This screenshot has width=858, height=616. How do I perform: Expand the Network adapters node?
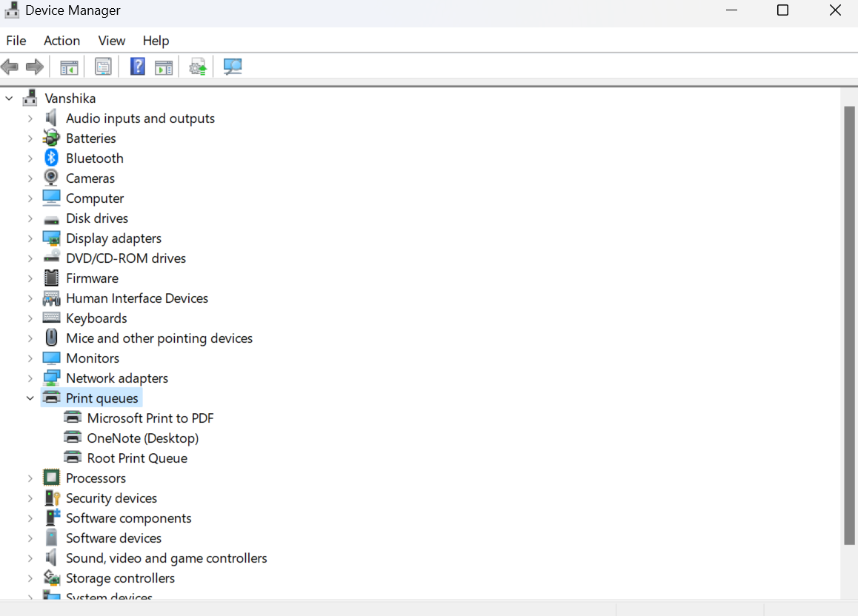click(x=30, y=378)
